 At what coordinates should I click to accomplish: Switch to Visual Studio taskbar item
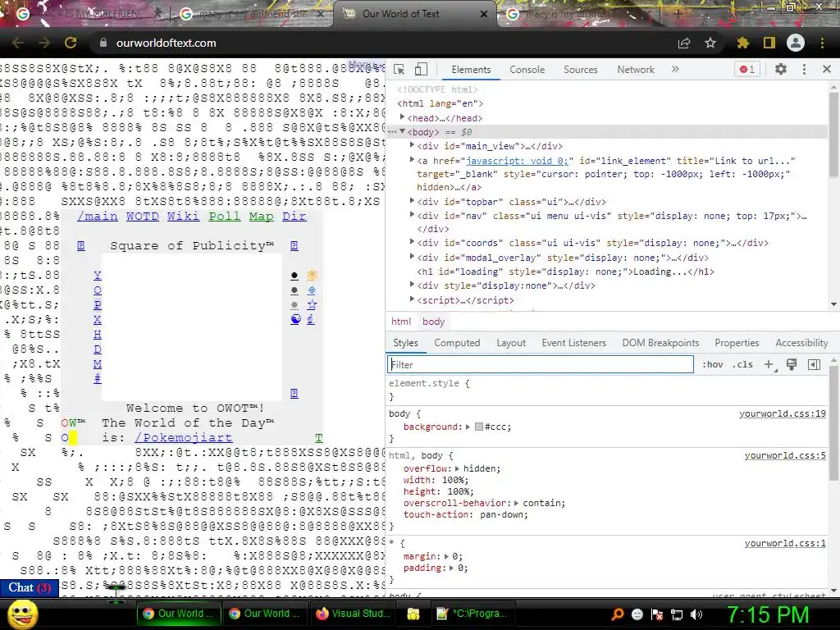pos(354,614)
